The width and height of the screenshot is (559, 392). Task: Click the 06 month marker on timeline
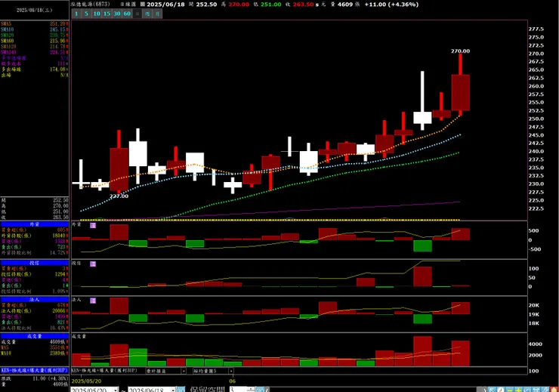point(233,381)
